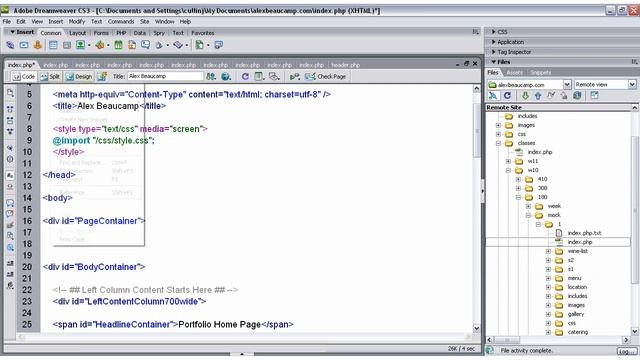Viewport: 640px width, 360px height.
Task: Toggle Highlight Invalid Code
Action: 10,187
